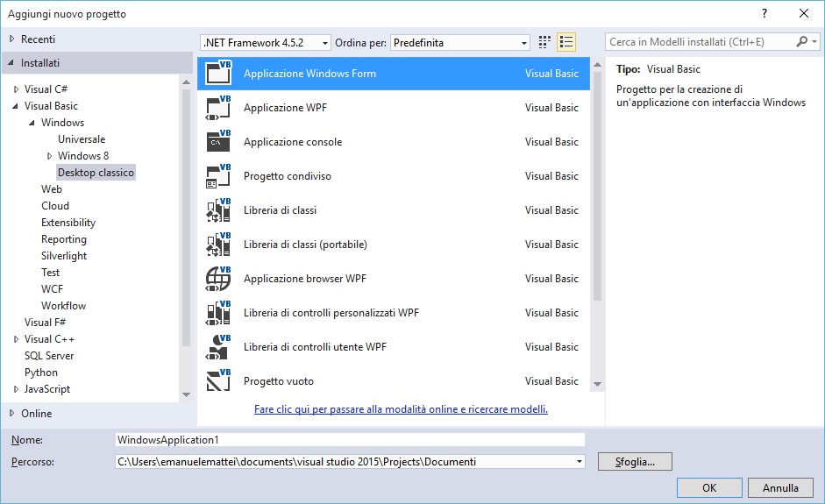The height and width of the screenshot is (504, 825).
Task: Collapse the Installati section
Action: pos(11,62)
